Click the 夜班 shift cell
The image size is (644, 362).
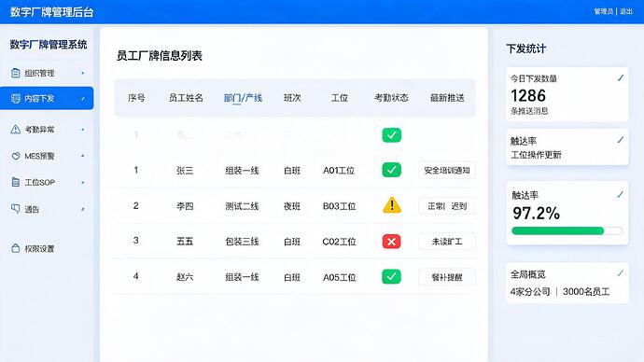pos(292,206)
